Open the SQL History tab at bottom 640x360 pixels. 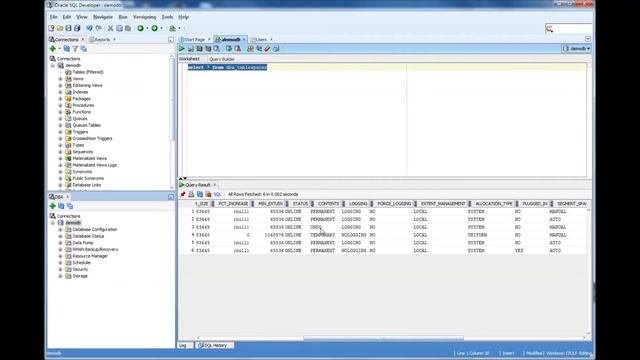point(215,345)
